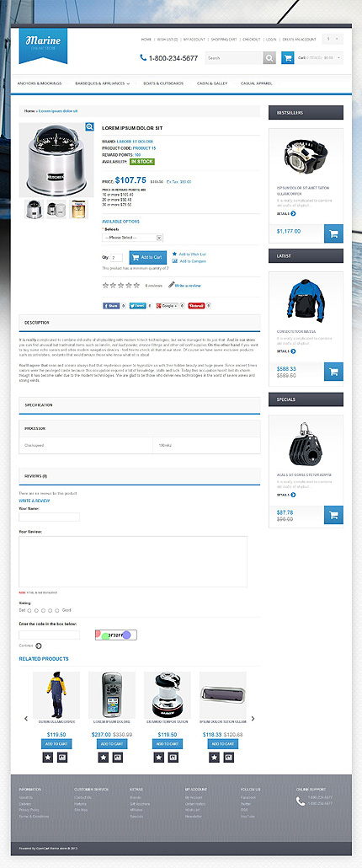
Task: Add the $87.78 pulley special to cart
Action: coord(333,515)
